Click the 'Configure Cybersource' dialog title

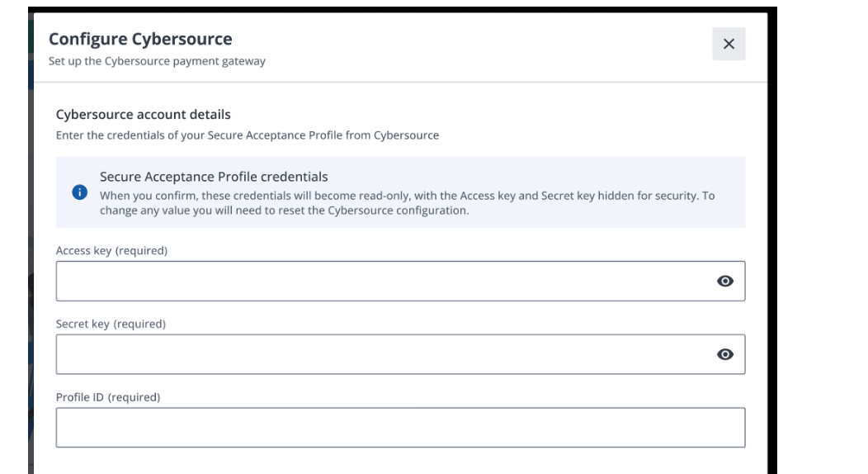pos(140,39)
